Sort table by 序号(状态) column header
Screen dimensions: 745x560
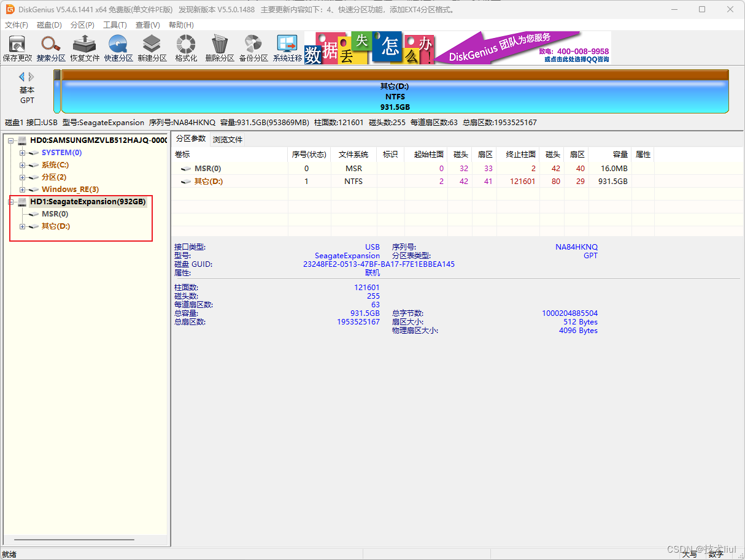(x=309, y=155)
